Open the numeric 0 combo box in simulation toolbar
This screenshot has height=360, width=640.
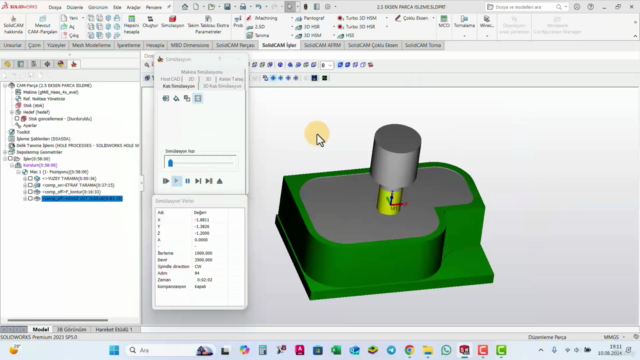(x=327, y=65)
